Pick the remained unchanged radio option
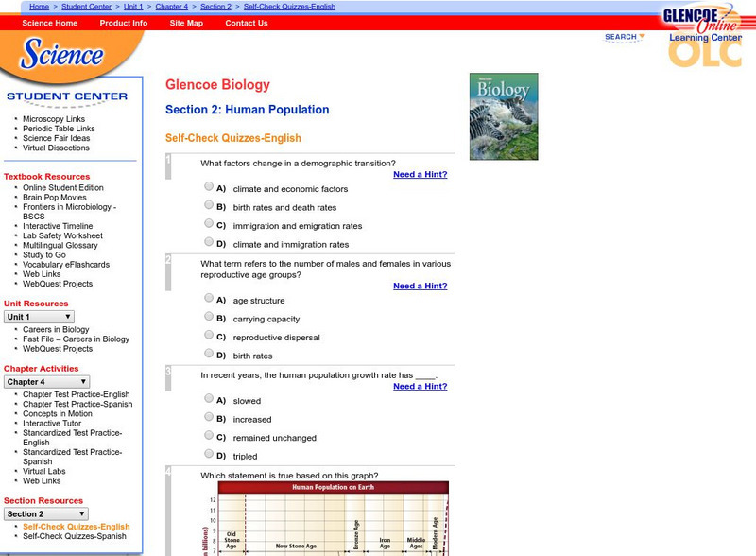This screenshot has width=756, height=556. 209,435
